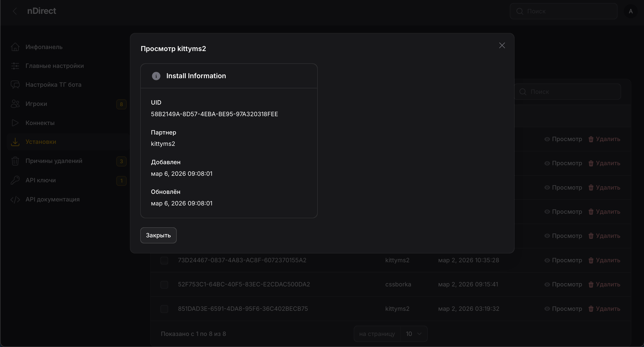Click the trash icon beside Причины удалений
Viewport: 644px width, 347px height.
tap(15, 161)
